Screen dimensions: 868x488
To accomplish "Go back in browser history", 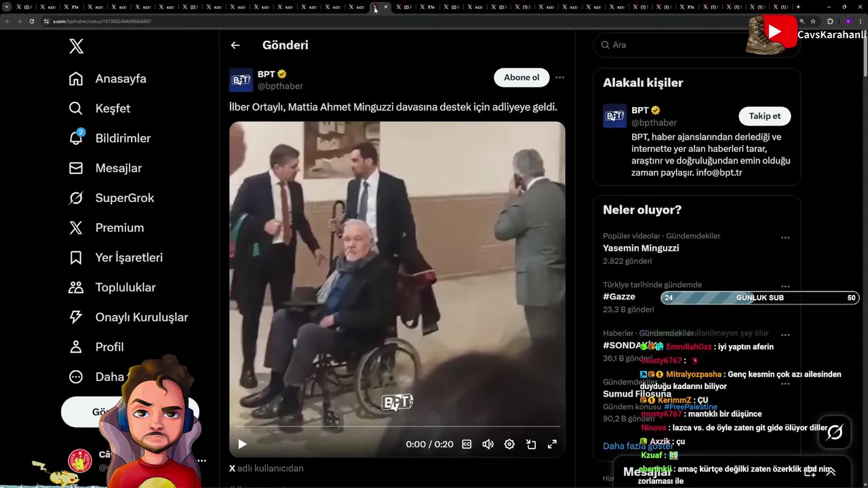I will pos(7,21).
